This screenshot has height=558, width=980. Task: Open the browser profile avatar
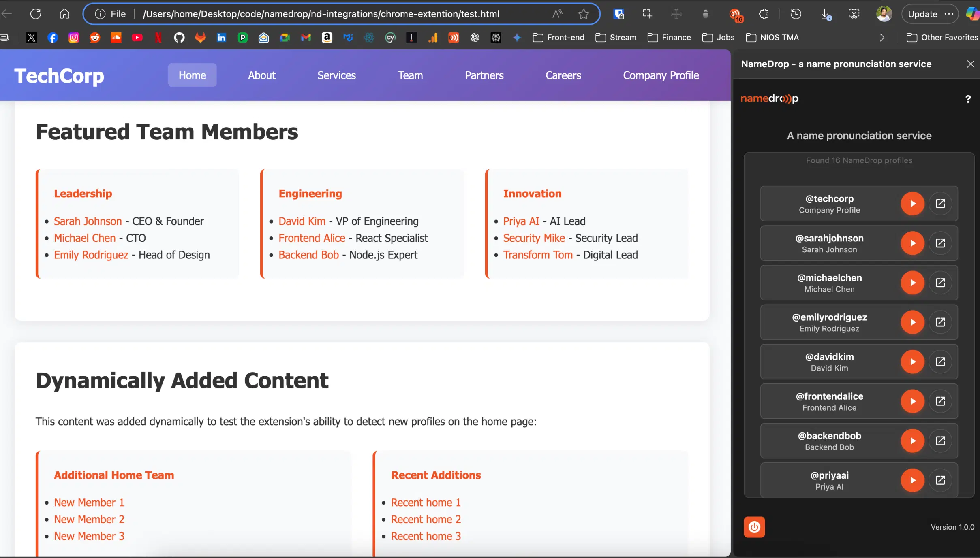pyautogui.click(x=884, y=14)
